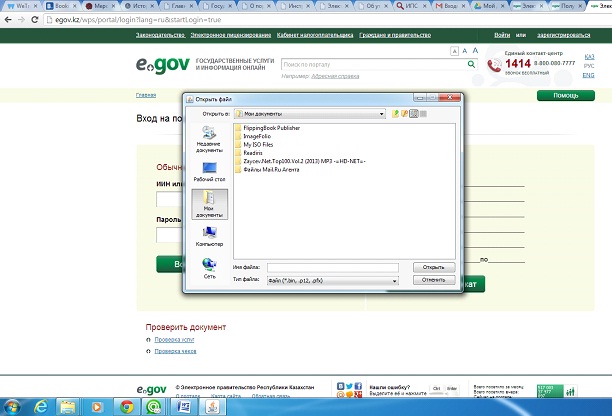Open Recent Documents in file dialog sidebar
Screen dimensions: 612x416
pyautogui.click(x=209, y=142)
